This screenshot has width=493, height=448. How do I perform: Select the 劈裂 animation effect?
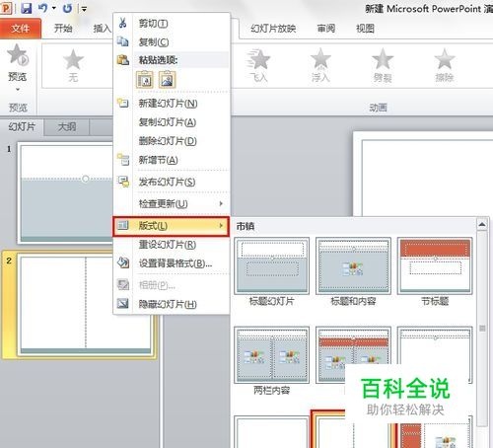[383, 65]
